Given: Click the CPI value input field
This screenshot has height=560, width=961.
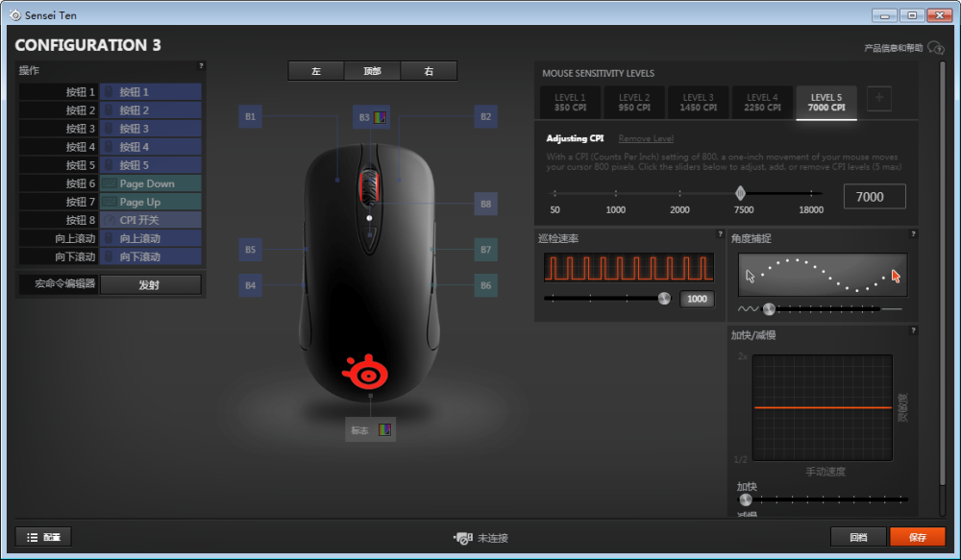Looking at the screenshot, I should tap(874, 197).
